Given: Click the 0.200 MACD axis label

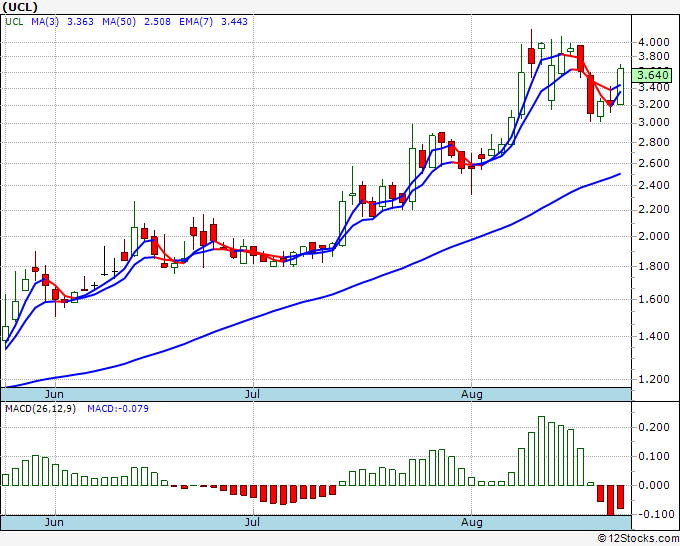Looking at the screenshot, I should coord(654,428).
